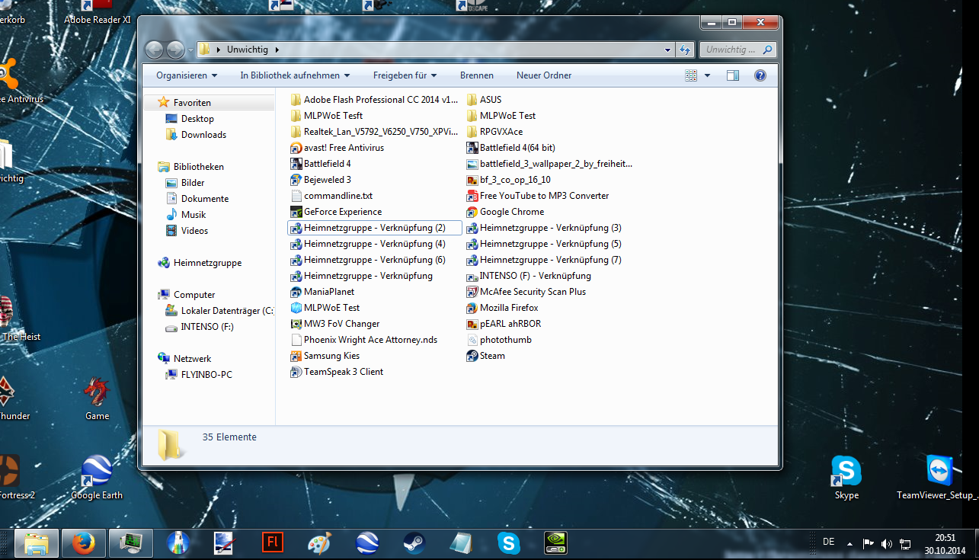Open the Freigeben für dropdown
Image resolution: width=979 pixels, height=560 pixels.
(405, 75)
